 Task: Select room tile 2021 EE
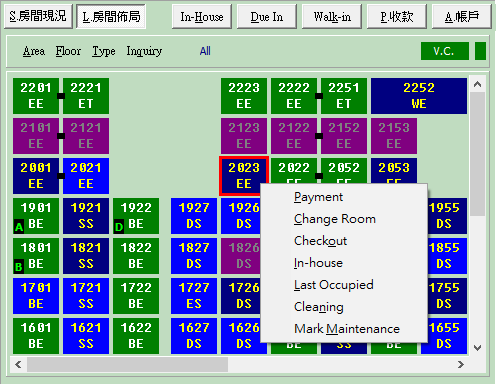click(x=86, y=176)
